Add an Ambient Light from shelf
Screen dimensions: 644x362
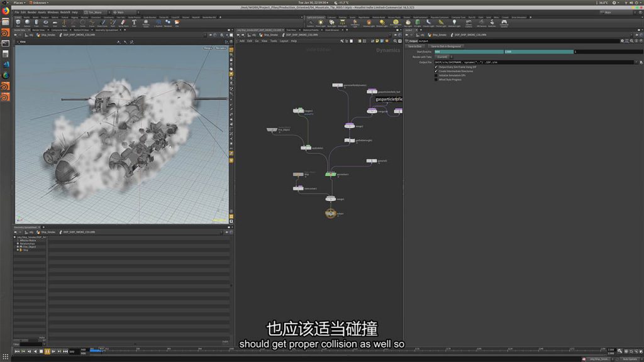tap(454, 23)
